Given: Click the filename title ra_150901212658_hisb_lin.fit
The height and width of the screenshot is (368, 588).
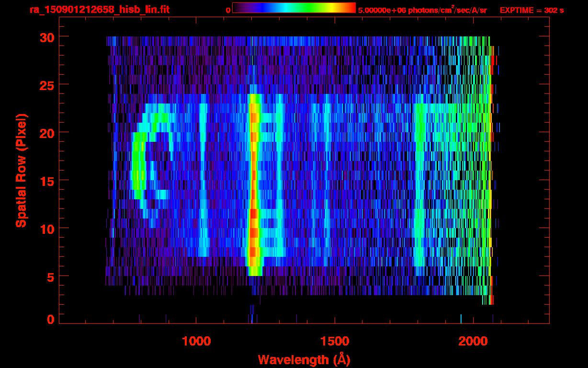Looking at the screenshot, I should pos(99,10).
